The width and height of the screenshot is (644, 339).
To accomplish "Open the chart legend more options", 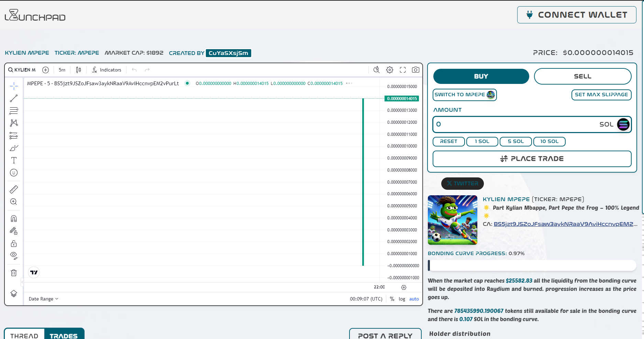I will click(349, 83).
